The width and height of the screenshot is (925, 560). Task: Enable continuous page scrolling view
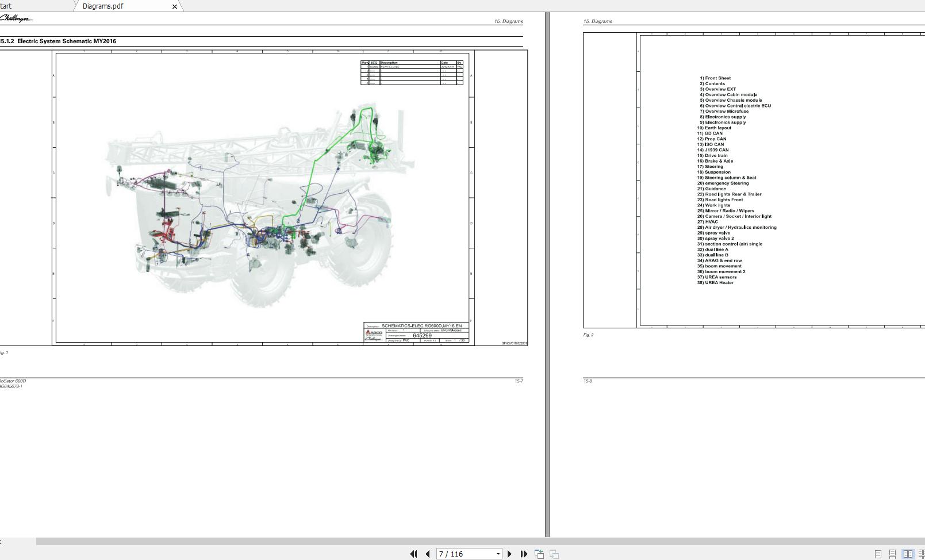[892, 554]
